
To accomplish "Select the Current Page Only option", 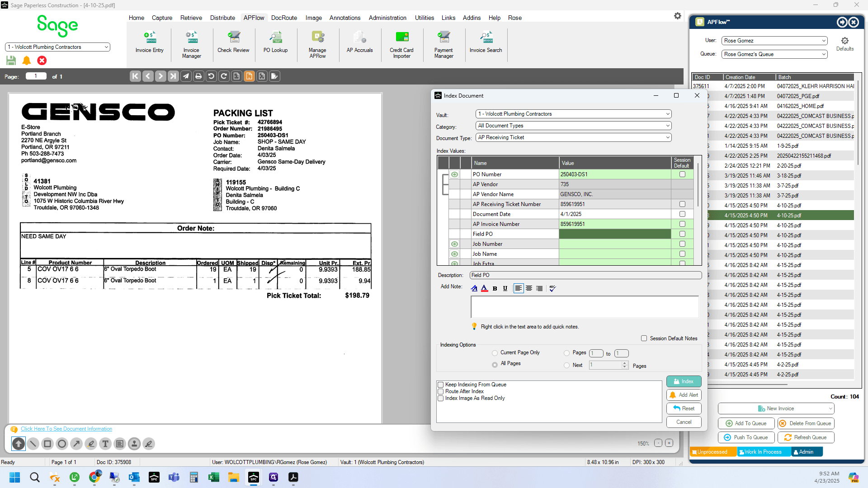I will coord(495,353).
